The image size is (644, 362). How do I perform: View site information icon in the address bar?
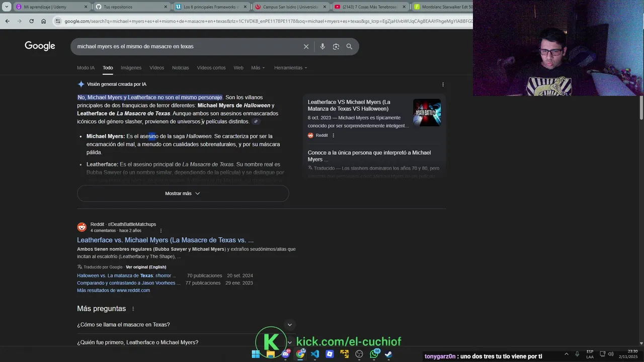pos(58,21)
